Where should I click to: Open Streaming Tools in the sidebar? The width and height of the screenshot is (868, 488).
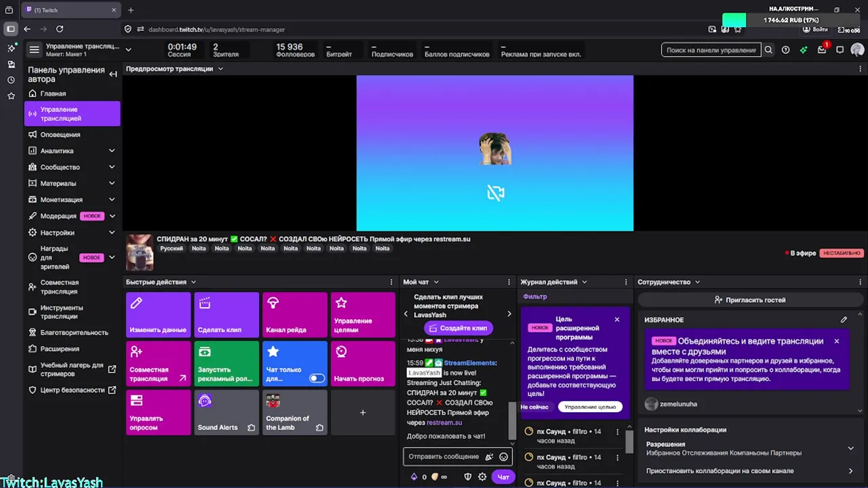coord(72,312)
